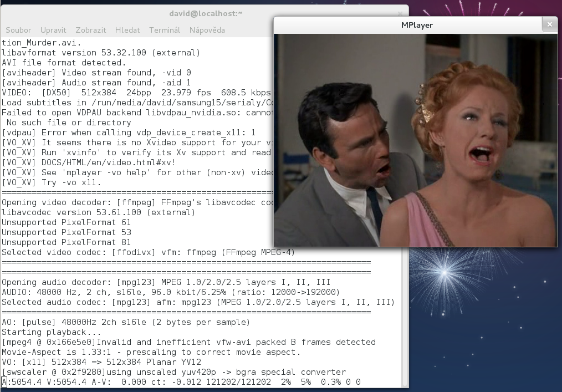Click the "AVI file format detected." line
The image size is (562, 392).
point(64,63)
